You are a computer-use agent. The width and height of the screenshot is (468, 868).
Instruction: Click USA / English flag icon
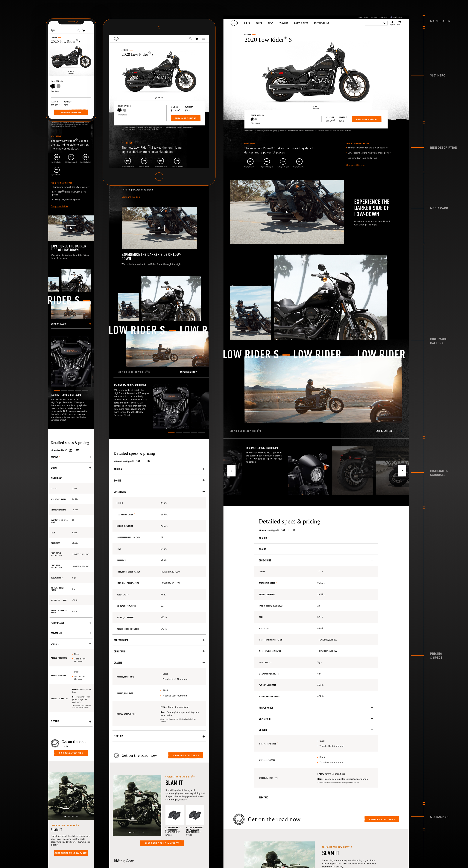391,17
